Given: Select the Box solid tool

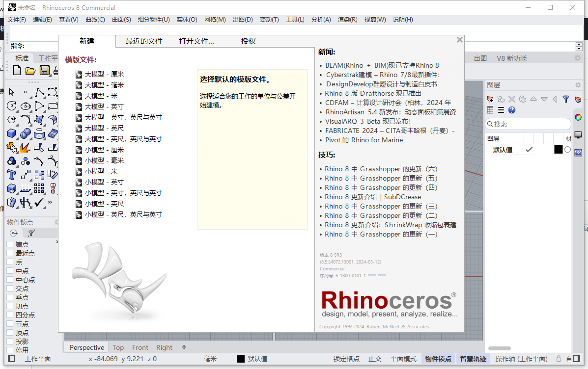Looking at the screenshot, I should (x=12, y=133).
